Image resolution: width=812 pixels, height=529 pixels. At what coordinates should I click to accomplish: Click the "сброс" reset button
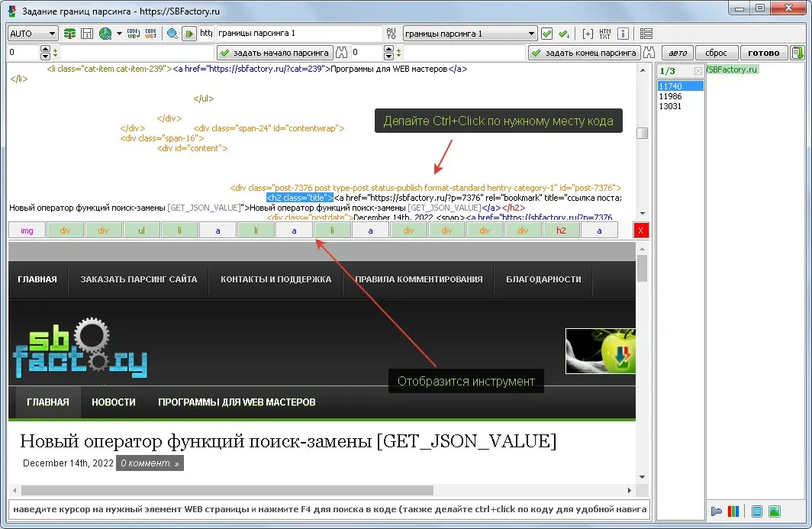[716, 53]
